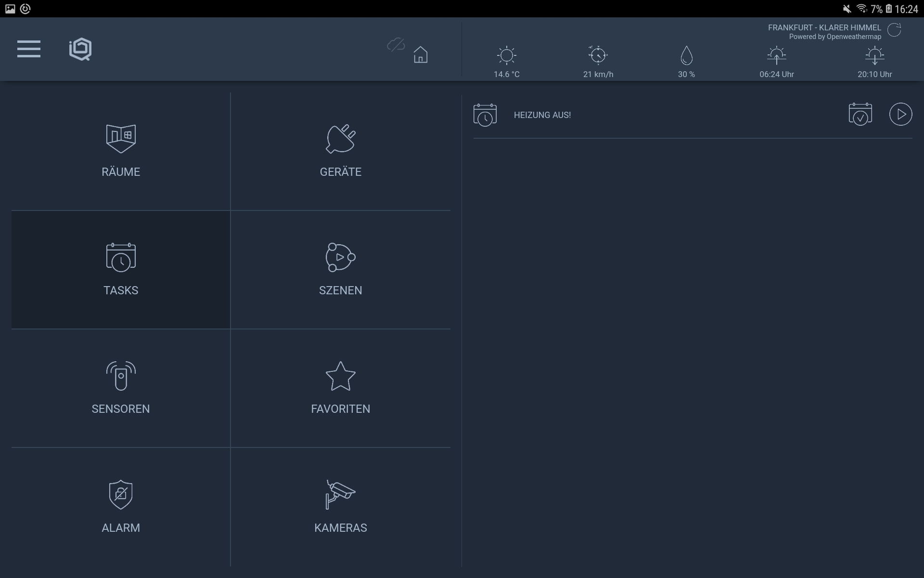Viewport: 924px width, 578px height.
Task: Tap the home icon in header
Action: 420,54
